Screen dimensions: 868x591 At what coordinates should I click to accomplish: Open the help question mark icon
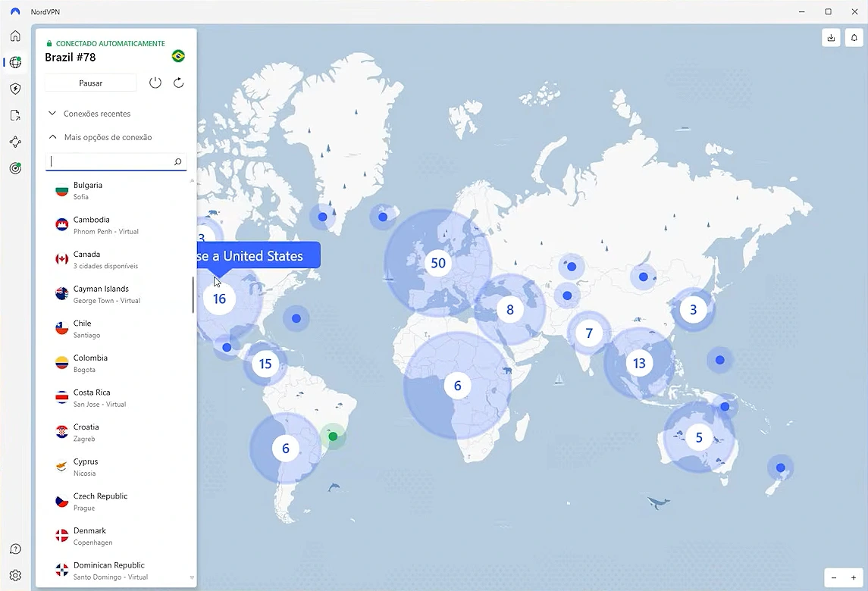click(15, 549)
